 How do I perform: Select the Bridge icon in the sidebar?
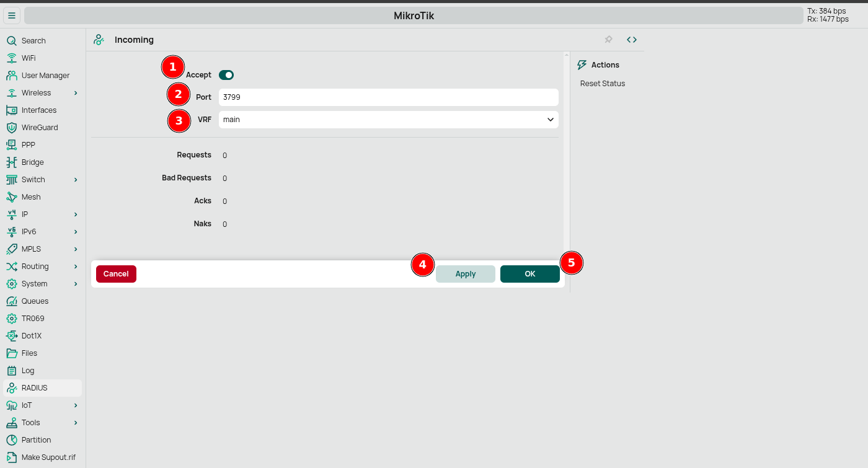point(12,162)
